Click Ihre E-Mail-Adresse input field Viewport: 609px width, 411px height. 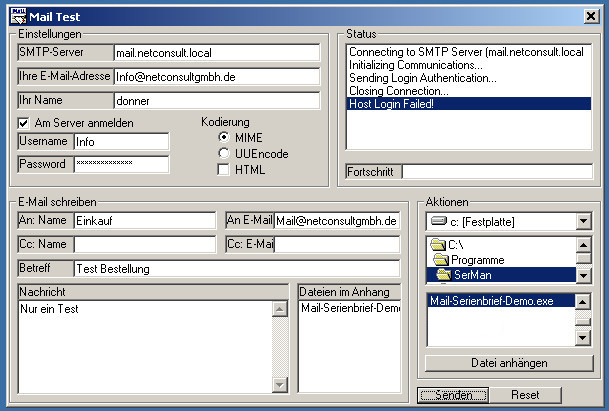217,77
